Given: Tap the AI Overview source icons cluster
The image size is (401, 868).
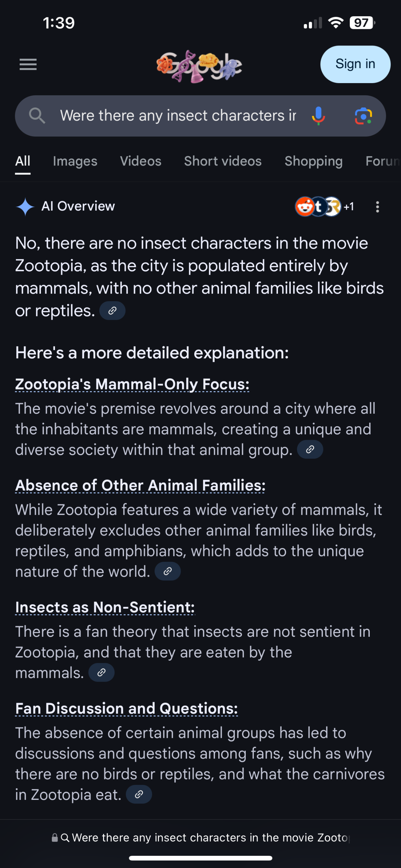Looking at the screenshot, I should pos(324,206).
